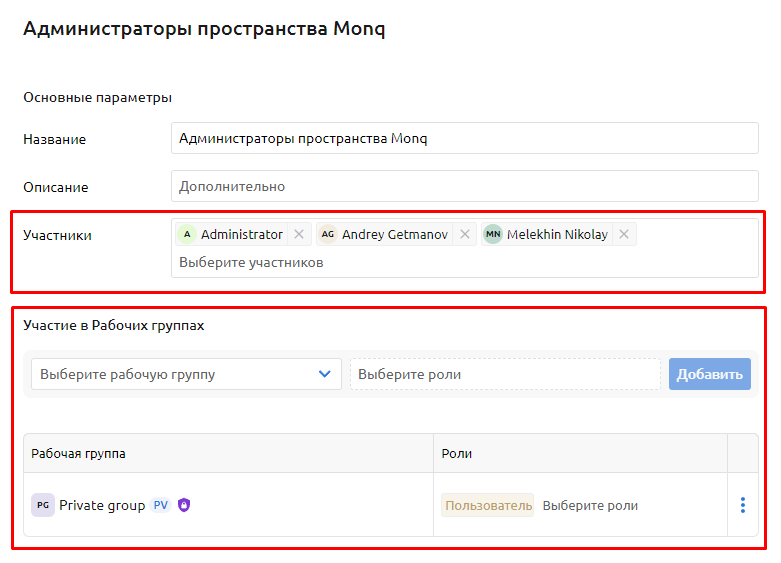Remove Melekhin Nikolay from participants
The width and height of the screenshot is (781, 563).
click(623, 234)
